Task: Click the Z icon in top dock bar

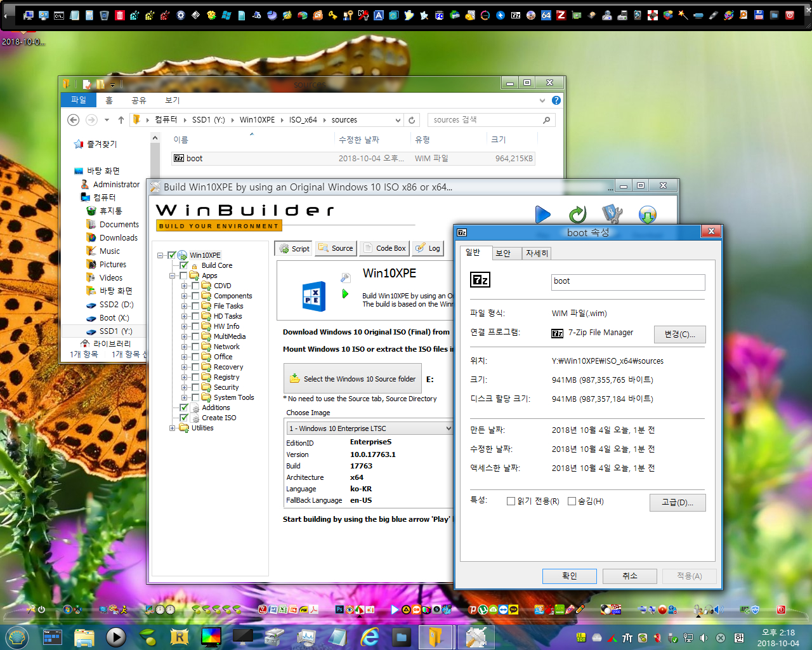Action: pyautogui.click(x=561, y=15)
